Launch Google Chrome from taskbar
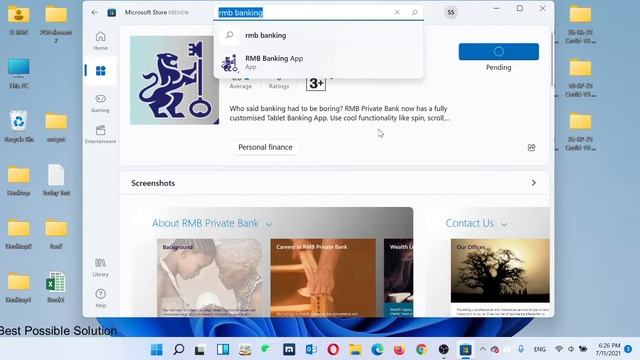Screen dimensions: 640x360 [421, 349]
